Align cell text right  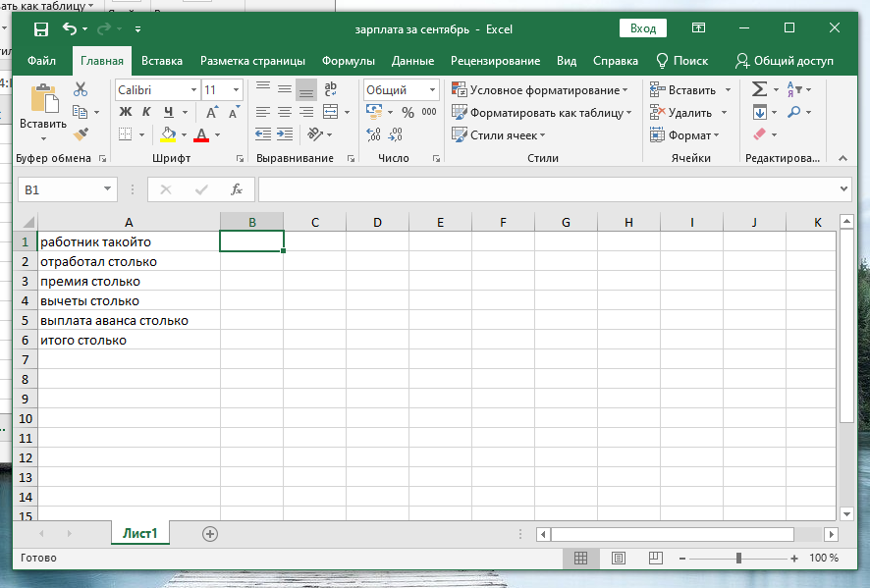306,112
